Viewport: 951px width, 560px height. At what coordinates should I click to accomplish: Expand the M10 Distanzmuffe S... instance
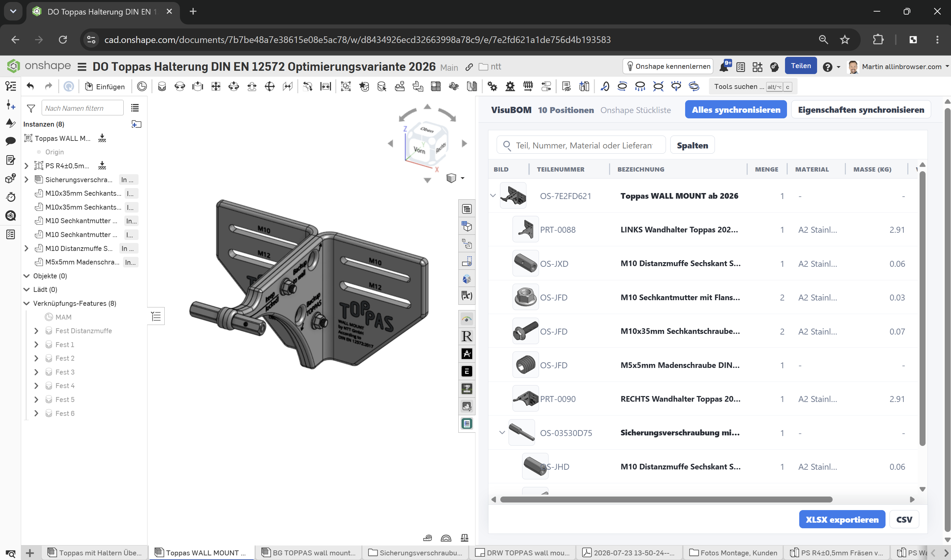26,248
